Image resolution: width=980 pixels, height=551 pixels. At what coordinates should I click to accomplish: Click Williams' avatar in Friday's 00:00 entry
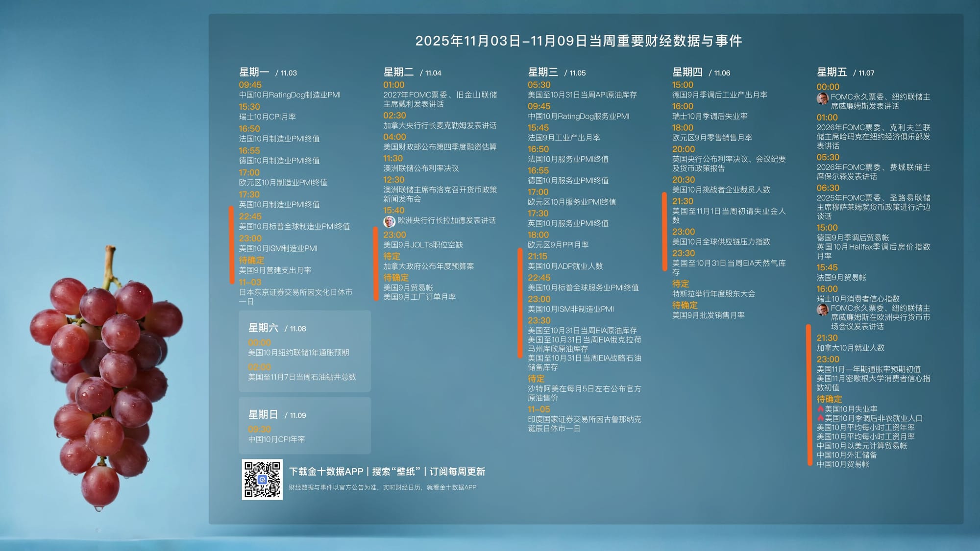(822, 98)
